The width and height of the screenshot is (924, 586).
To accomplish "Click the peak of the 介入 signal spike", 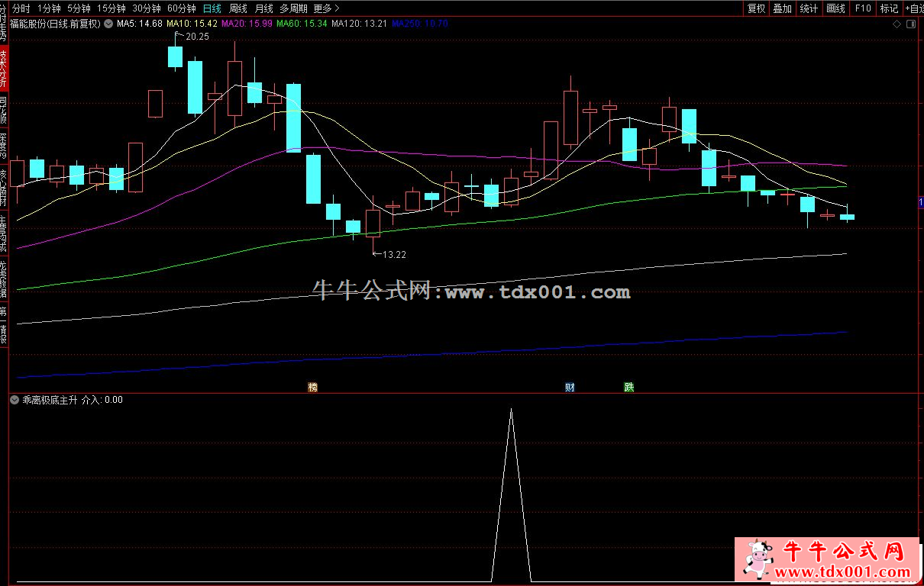I will tap(511, 410).
